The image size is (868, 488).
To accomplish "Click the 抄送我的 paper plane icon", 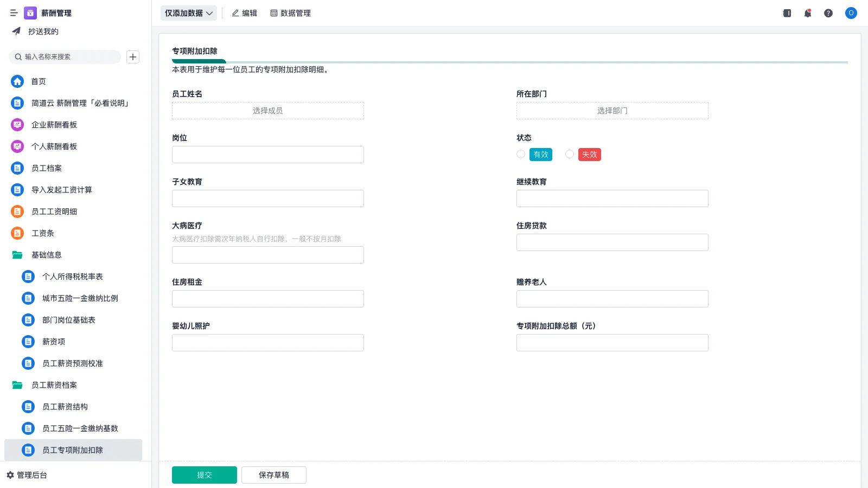I will point(15,31).
